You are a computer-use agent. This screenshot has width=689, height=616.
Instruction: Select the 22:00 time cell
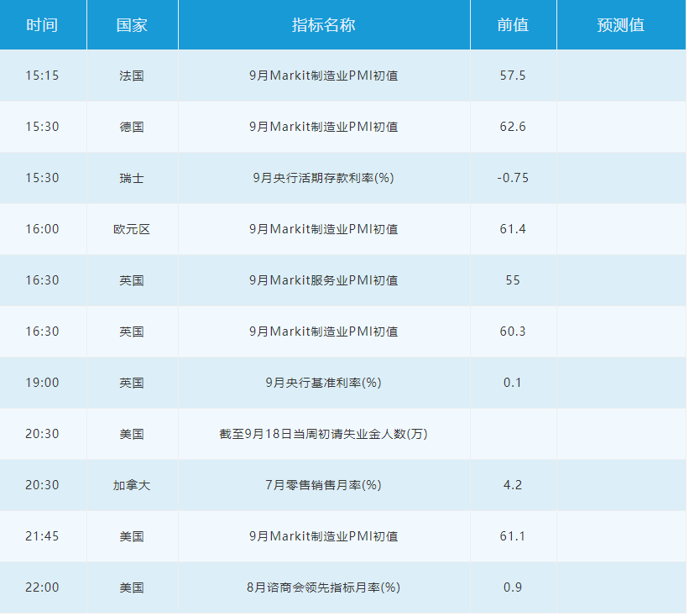(42, 587)
